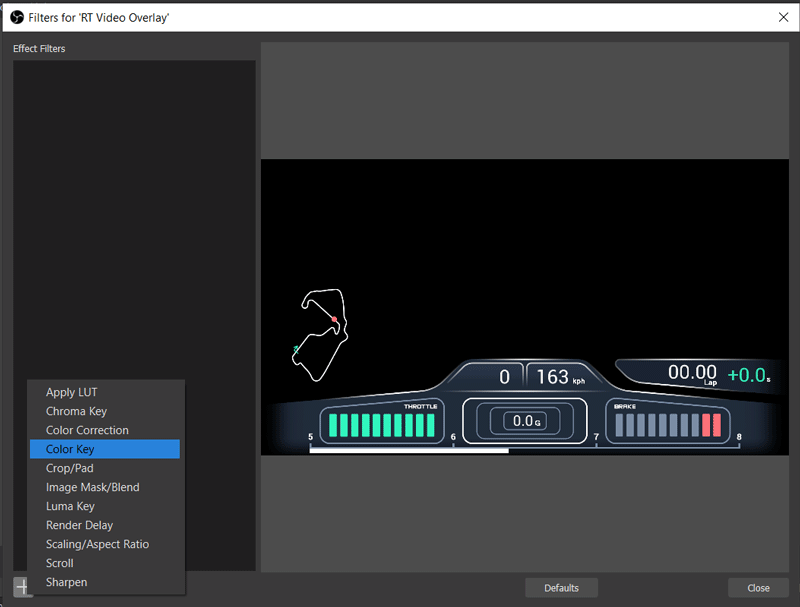Click the empty Effect Filters list area

coord(134,200)
